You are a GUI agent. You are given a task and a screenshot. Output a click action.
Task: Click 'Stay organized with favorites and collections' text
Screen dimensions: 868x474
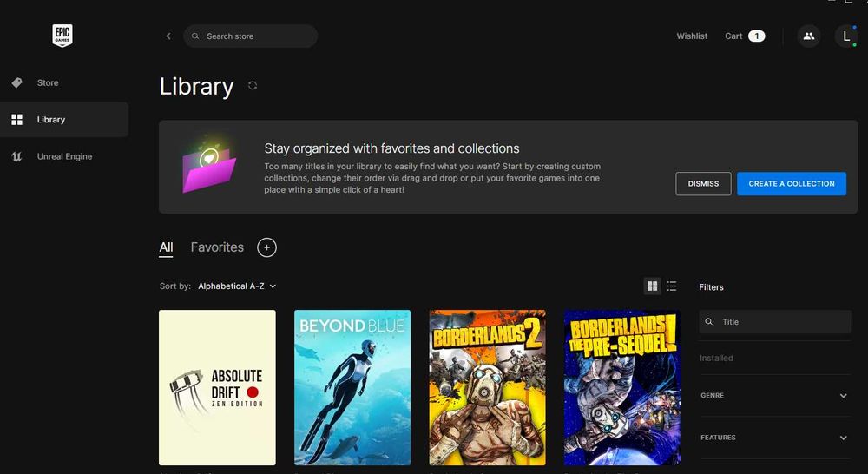point(391,148)
